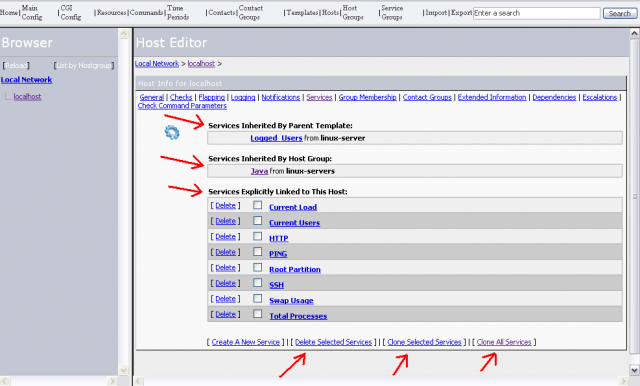This screenshot has height=386, width=640.
Task: Enable the Total Processes checkbox
Action: [257, 314]
